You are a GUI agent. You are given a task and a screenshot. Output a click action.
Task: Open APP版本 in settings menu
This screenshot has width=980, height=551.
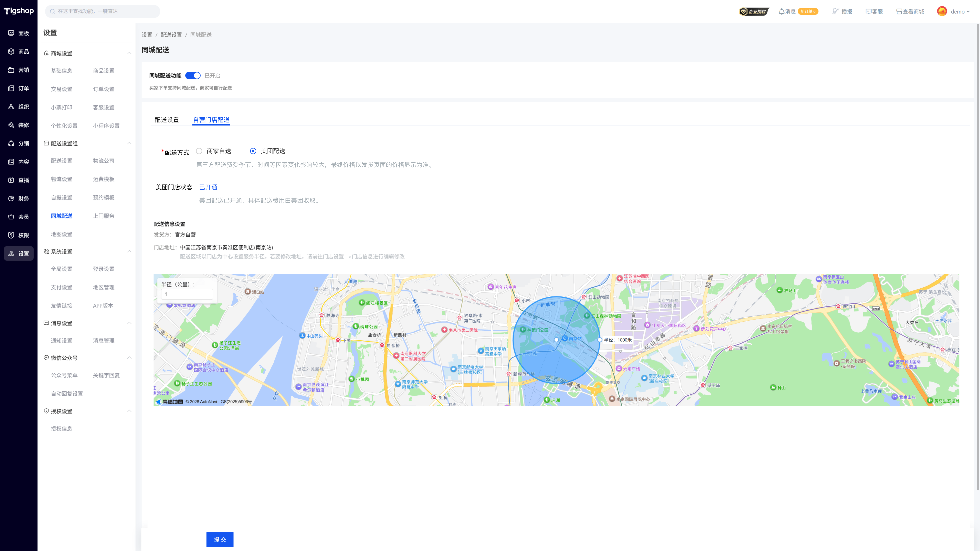103,306
